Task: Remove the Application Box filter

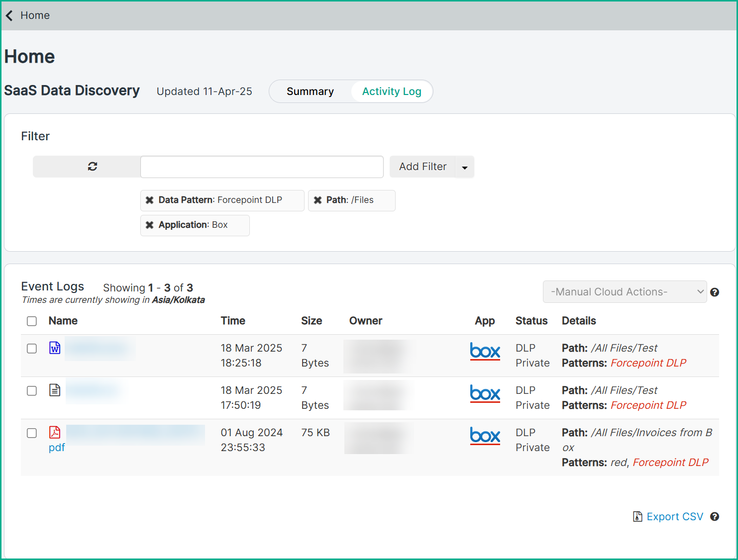Action: [x=149, y=225]
